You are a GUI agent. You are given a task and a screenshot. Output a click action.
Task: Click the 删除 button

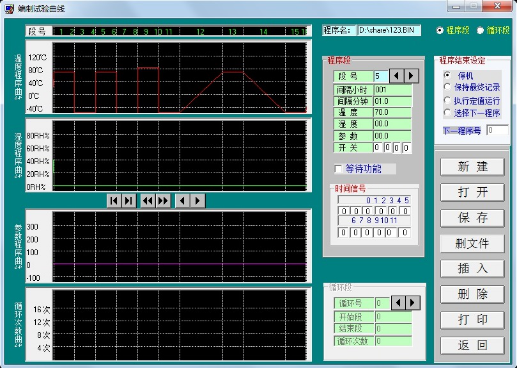pos(472,294)
